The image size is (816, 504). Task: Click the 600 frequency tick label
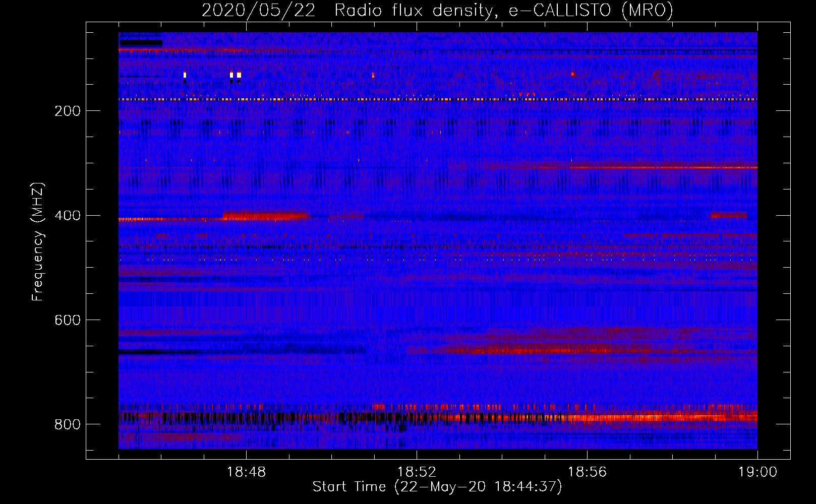[68, 321]
